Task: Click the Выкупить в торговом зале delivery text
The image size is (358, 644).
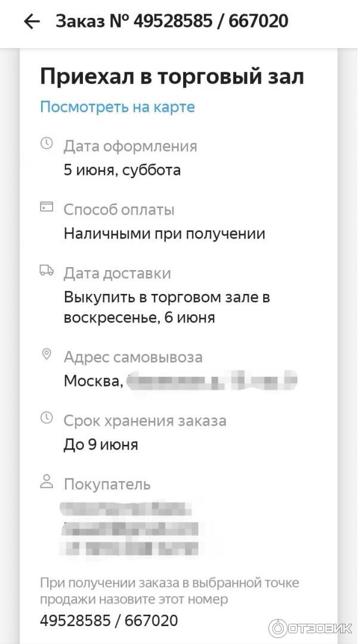Action: (x=167, y=307)
